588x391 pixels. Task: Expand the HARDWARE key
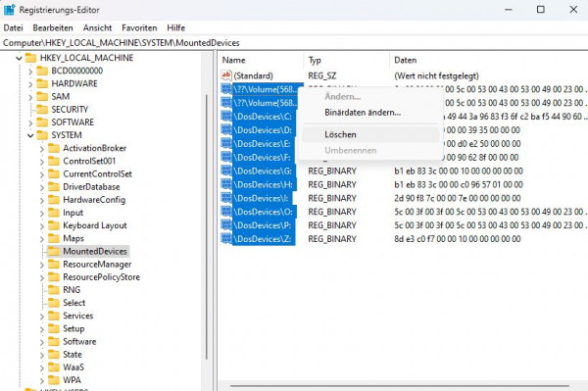[30, 84]
